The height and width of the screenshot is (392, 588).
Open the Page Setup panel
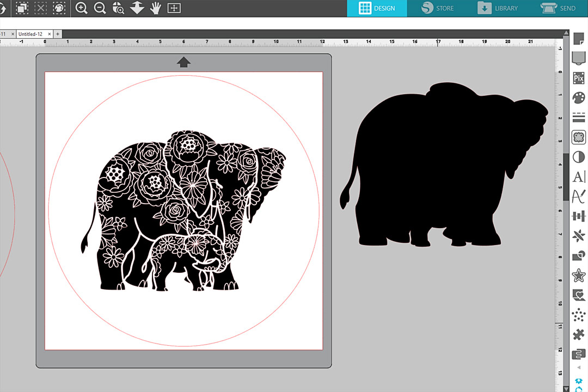(x=578, y=39)
